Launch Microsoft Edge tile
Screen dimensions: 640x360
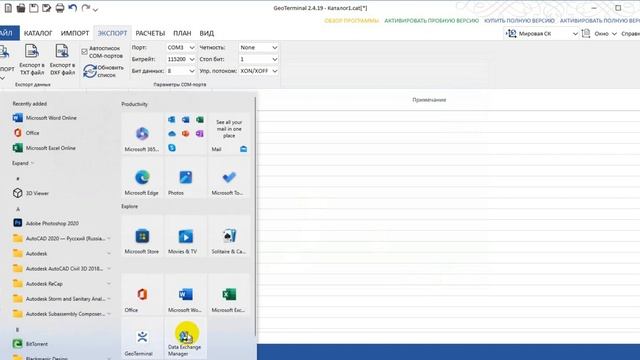pos(142,177)
